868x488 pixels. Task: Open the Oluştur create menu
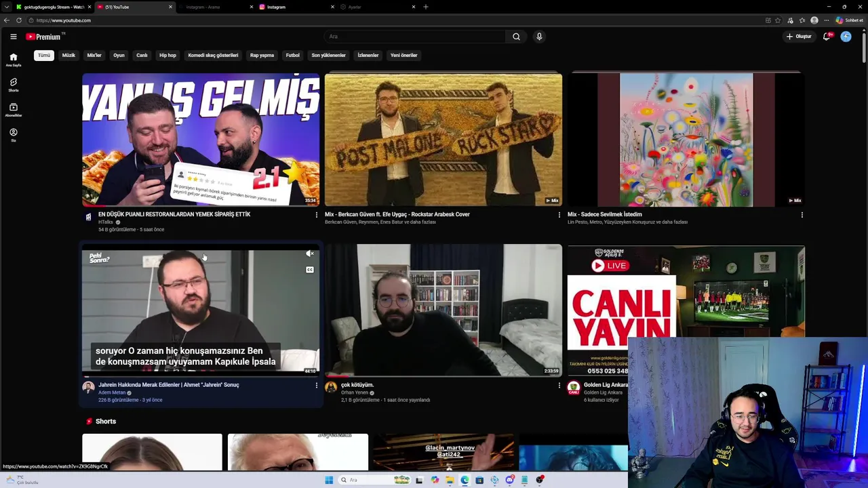[x=799, y=37]
